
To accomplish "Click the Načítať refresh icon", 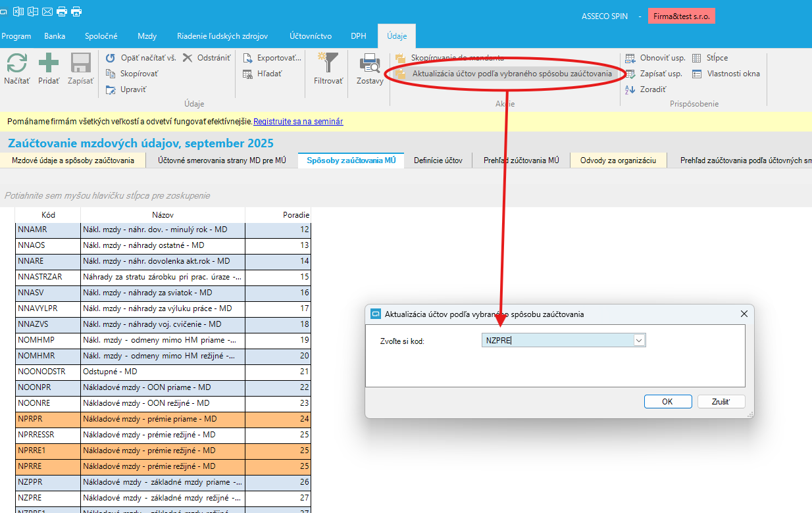I will 16,64.
